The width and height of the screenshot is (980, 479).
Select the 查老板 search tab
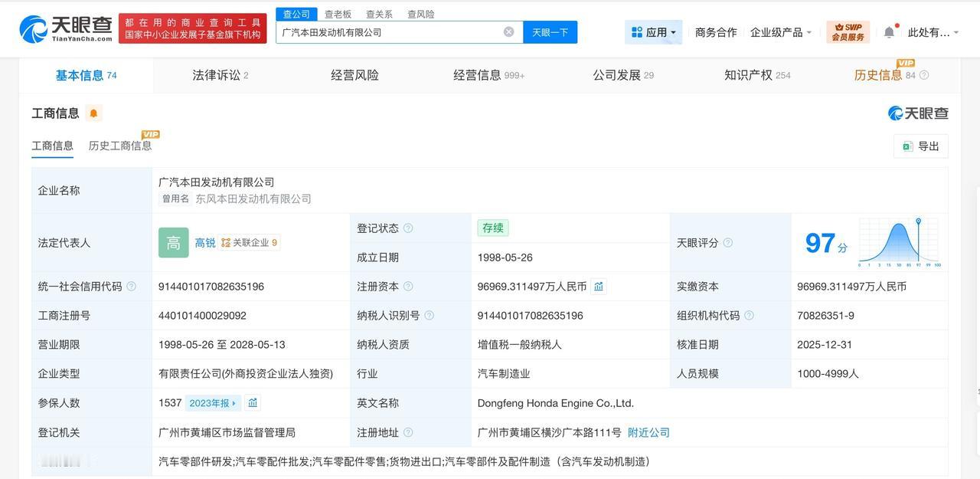[338, 14]
